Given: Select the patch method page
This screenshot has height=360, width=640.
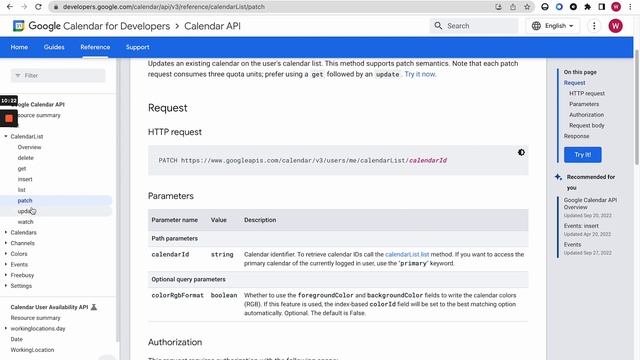Looking at the screenshot, I should 25,200.
